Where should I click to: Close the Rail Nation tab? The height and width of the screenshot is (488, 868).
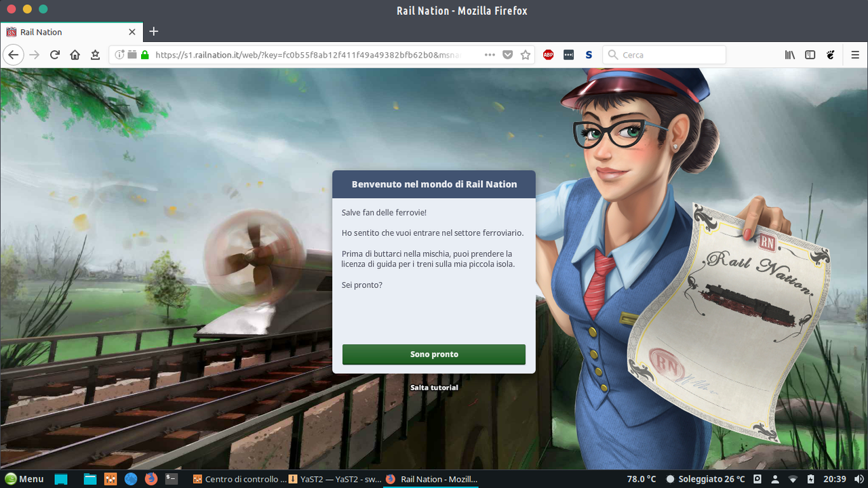pyautogui.click(x=132, y=32)
